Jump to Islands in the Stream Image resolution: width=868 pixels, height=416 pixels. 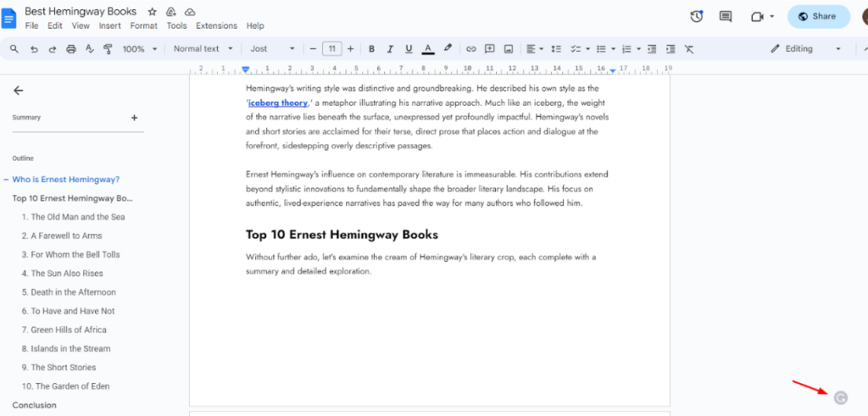click(x=66, y=348)
